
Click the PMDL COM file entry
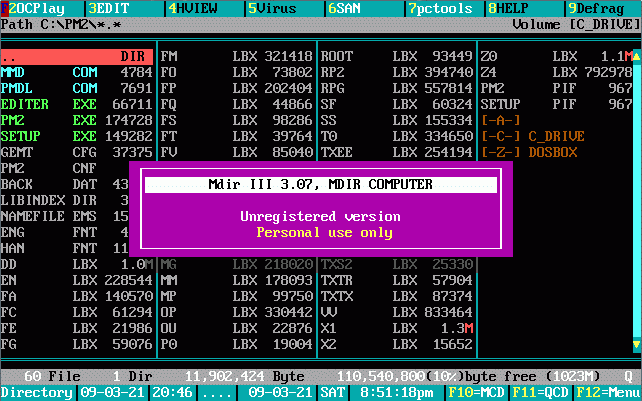[x=77, y=88]
